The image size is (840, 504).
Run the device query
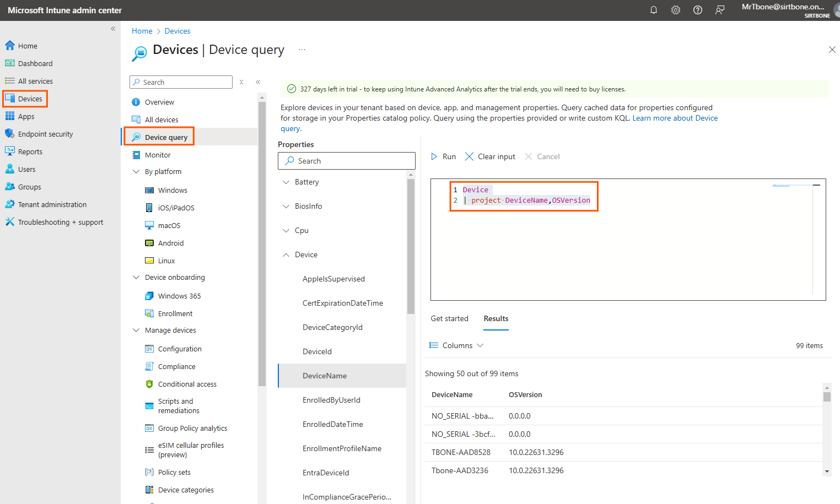pos(443,156)
